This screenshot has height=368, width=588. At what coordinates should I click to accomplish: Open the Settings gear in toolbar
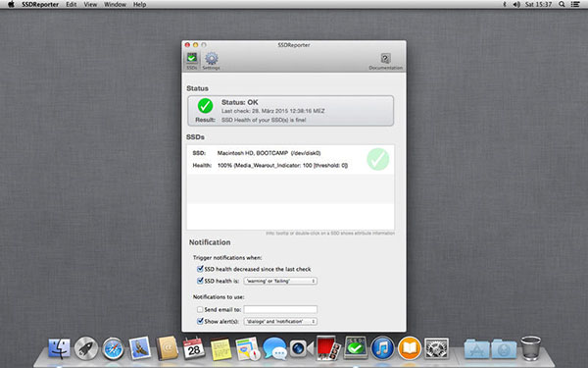point(211,61)
